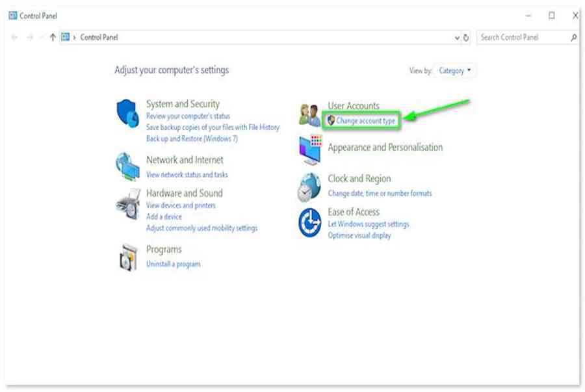This screenshot has height=392, width=585.
Task: Click Let Windows suggest settings
Action: click(369, 224)
